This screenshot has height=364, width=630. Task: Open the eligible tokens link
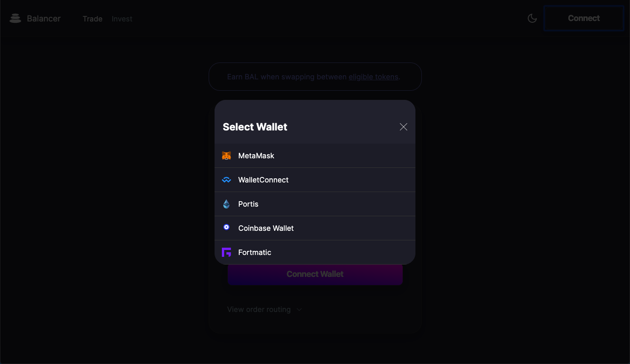[x=373, y=77]
